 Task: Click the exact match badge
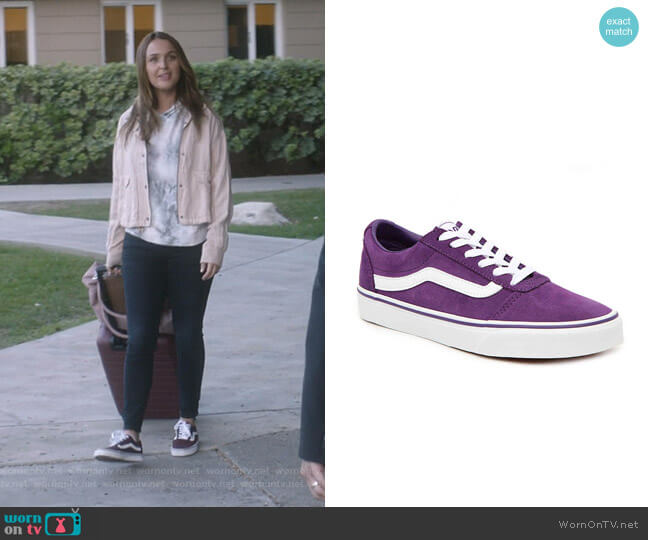[619, 26]
